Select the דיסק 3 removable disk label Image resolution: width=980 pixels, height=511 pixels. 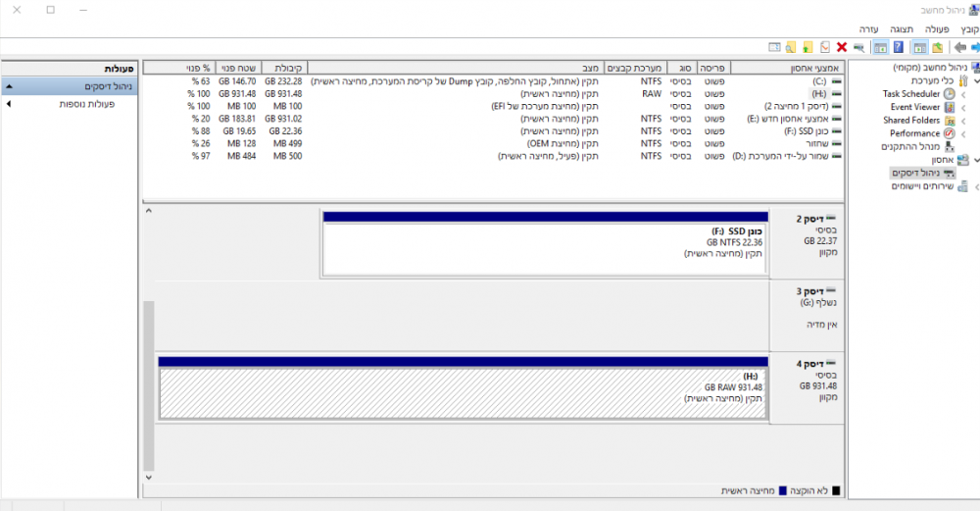(x=807, y=316)
